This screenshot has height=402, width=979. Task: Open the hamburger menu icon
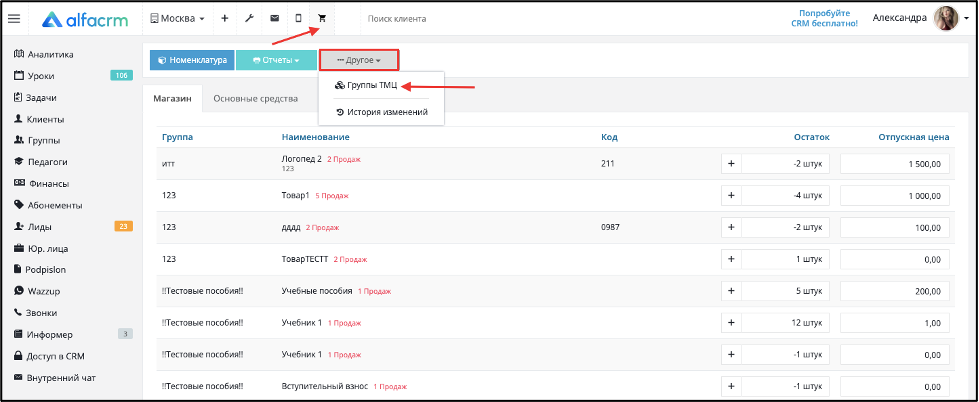(x=14, y=19)
